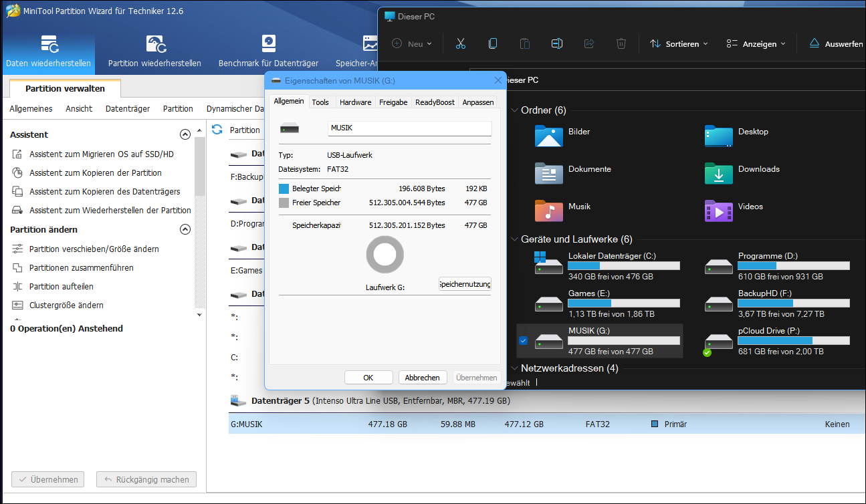Screen dimensions: 866x504
Task: Collapse the Ordner (6) group
Action: click(x=514, y=110)
